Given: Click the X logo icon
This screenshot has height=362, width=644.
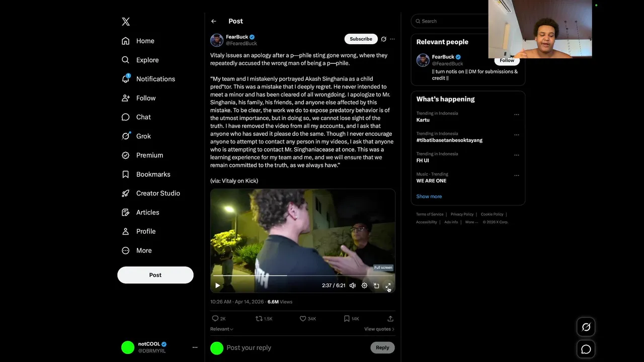Looking at the screenshot, I should coord(126,21).
